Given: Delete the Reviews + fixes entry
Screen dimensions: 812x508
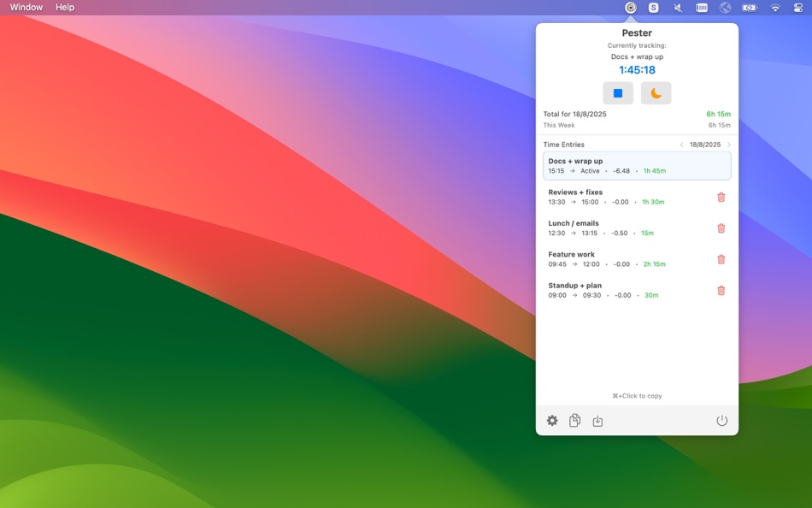Looking at the screenshot, I should [x=721, y=197].
